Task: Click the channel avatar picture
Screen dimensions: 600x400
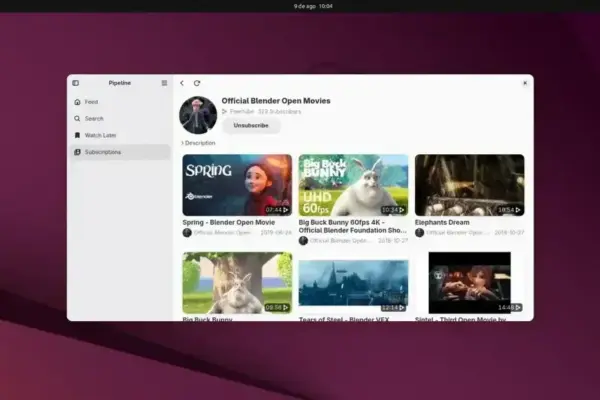Action: pos(198,115)
